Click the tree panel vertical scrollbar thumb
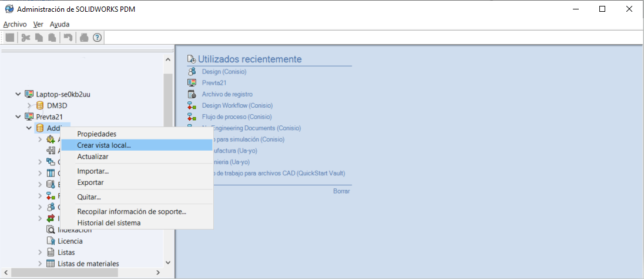644x279 pixels. tap(167, 101)
